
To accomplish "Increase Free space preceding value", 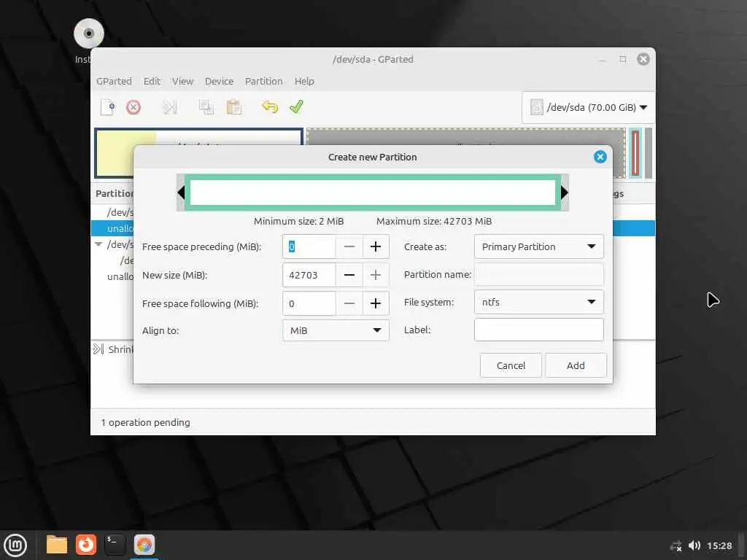I will click(376, 246).
